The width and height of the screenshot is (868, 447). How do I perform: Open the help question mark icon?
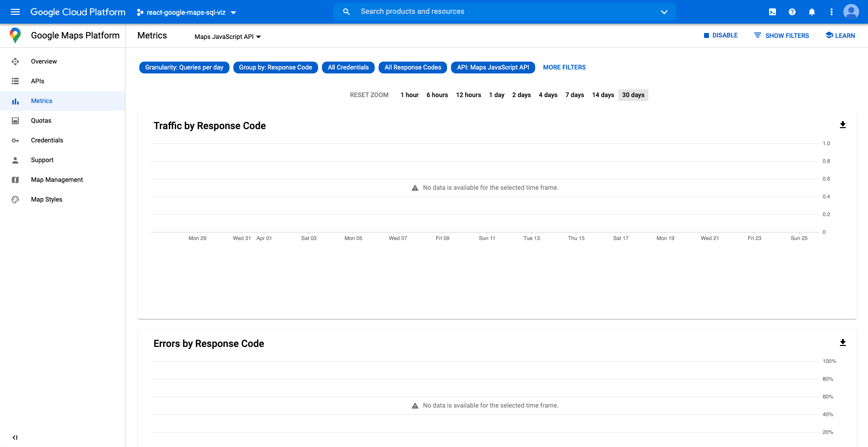792,12
